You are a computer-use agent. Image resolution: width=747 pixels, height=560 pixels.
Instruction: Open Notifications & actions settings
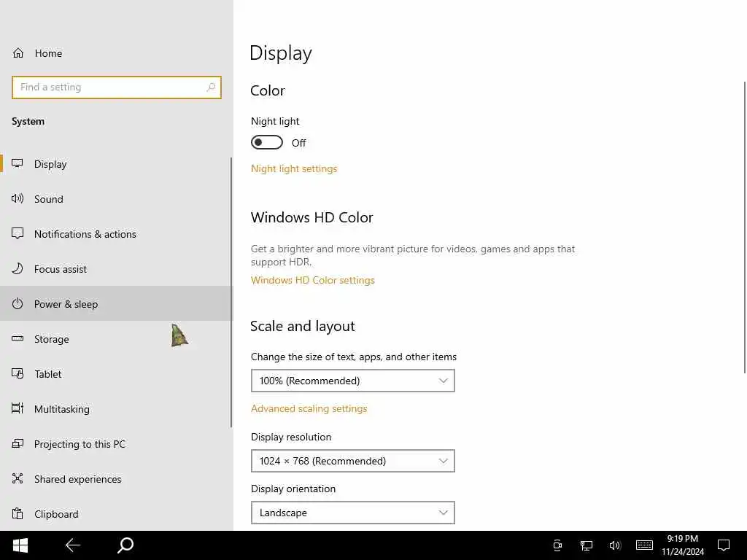(116, 234)
